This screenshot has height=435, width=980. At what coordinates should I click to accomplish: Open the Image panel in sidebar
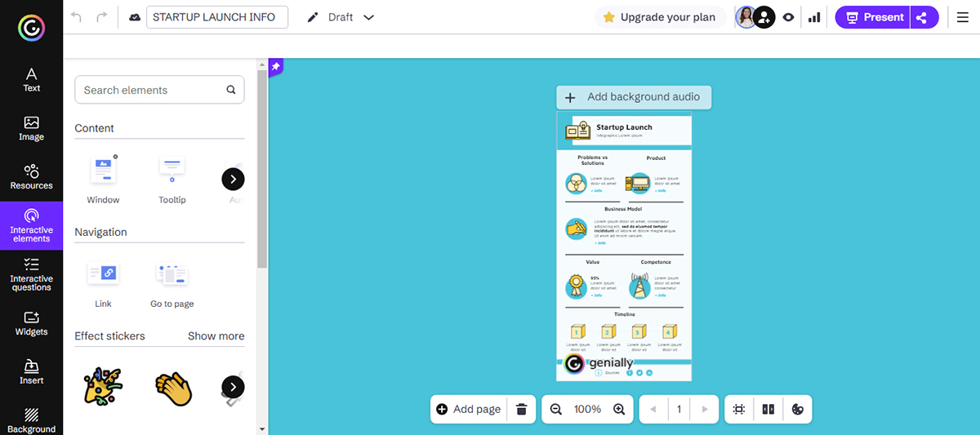point(31,128)
